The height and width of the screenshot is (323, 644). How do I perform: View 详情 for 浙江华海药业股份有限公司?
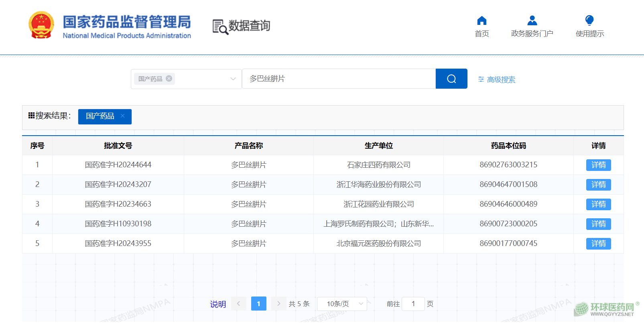pyautogui.click(x=598, y=185)
